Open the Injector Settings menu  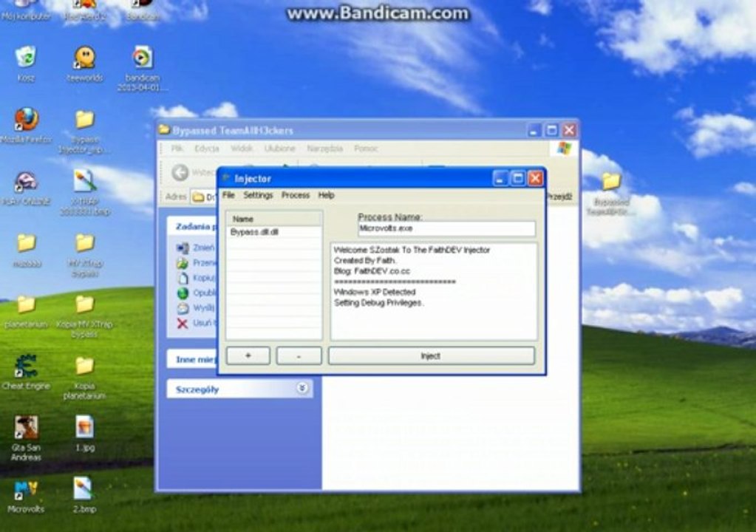(258, 195)
